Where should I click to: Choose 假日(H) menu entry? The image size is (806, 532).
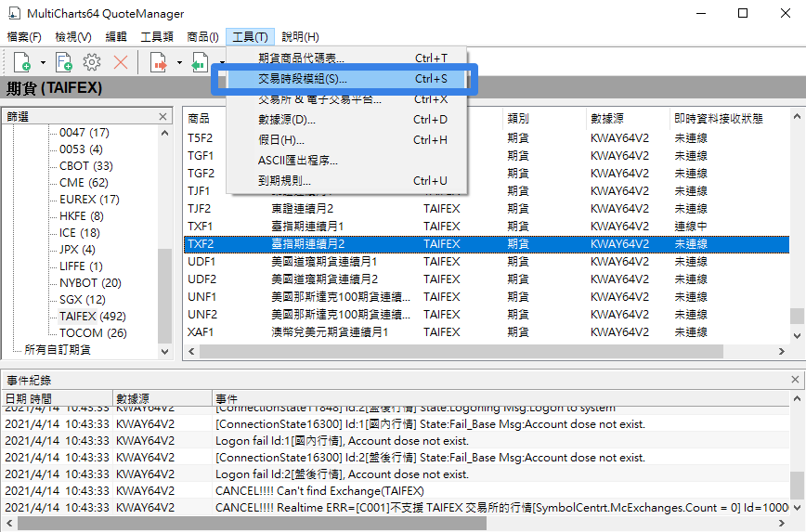point(346,140)
